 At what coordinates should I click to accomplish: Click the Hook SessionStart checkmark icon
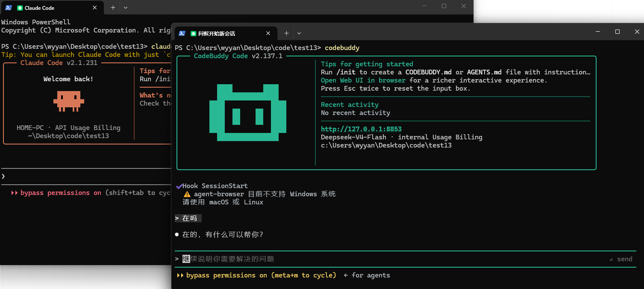179,186
